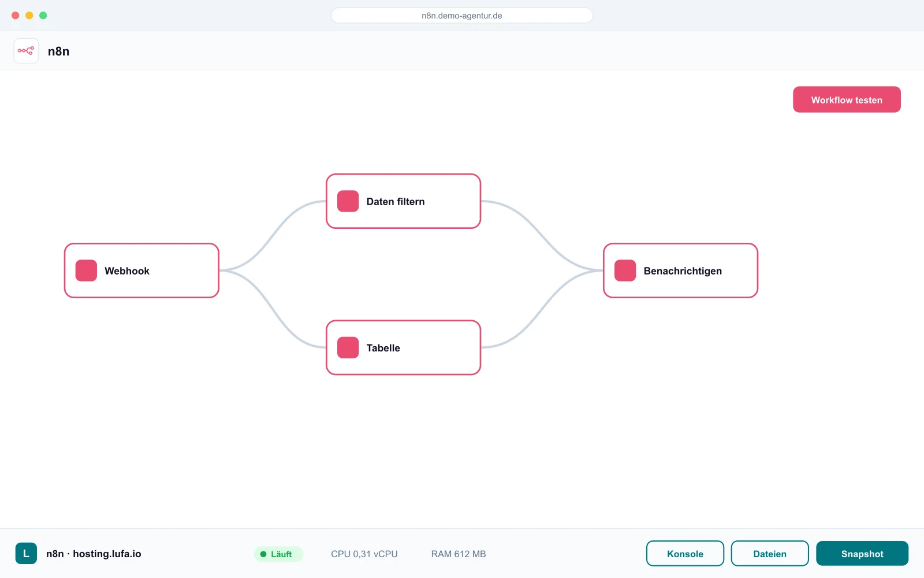924x578 pixels.
Task: Minimize the window with the yellow button
Action: click(x=29, y=16)
